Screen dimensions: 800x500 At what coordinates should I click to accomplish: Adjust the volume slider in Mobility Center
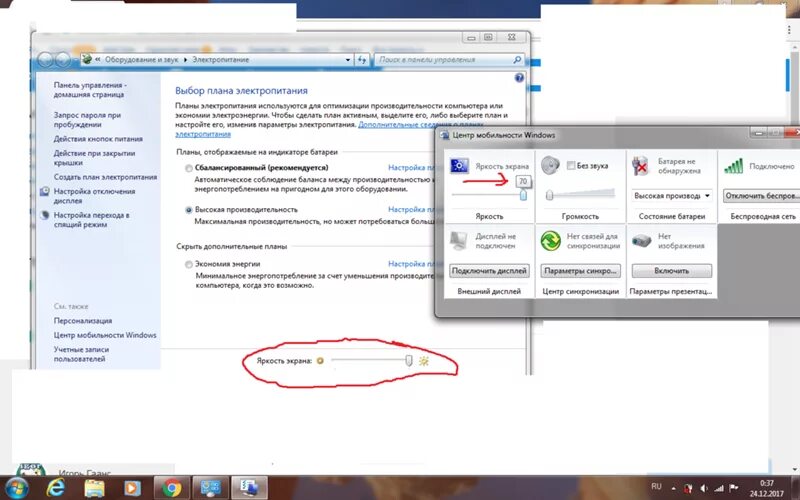549,195
